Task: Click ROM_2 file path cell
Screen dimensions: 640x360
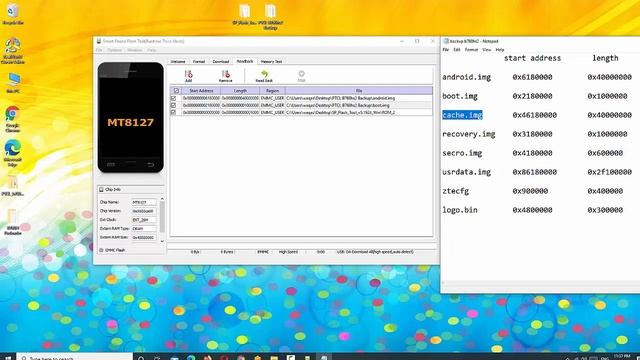Action: click(x=359, y=112)
